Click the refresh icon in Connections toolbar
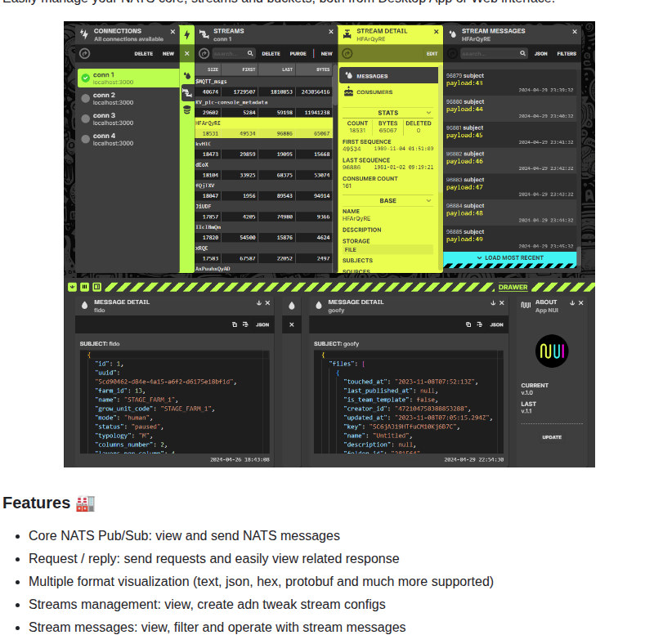The height and width of the screenshot is (644, 654). tap(85, 53)
